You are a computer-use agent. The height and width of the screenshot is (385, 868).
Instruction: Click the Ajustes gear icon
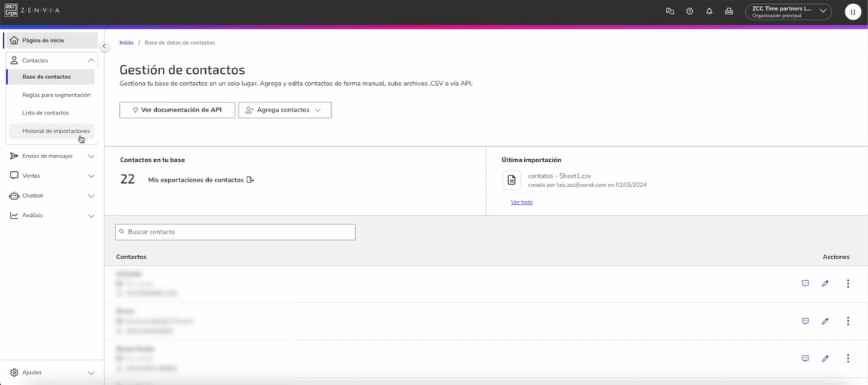point(14,373)
